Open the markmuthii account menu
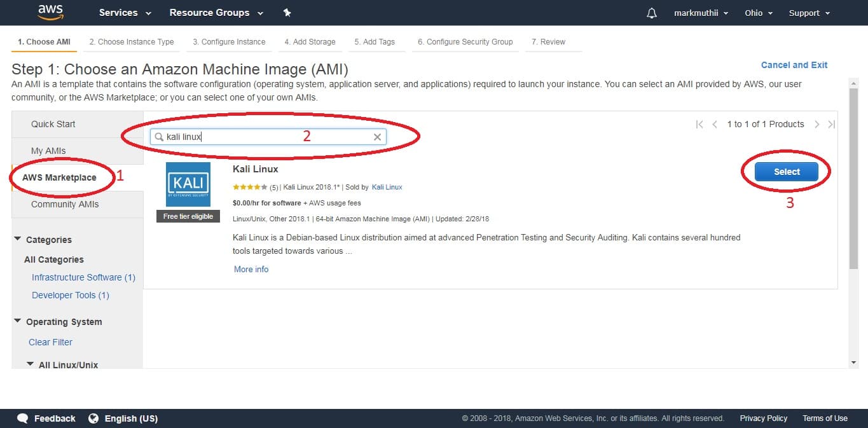The height and width of the screenshot is (428, 868). click(x=701, y=13)
